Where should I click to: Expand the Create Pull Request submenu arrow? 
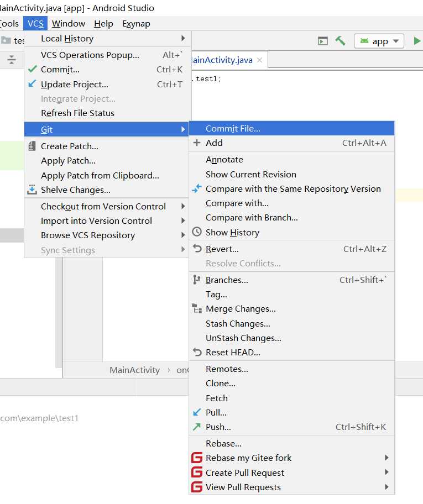pos(387,472)
